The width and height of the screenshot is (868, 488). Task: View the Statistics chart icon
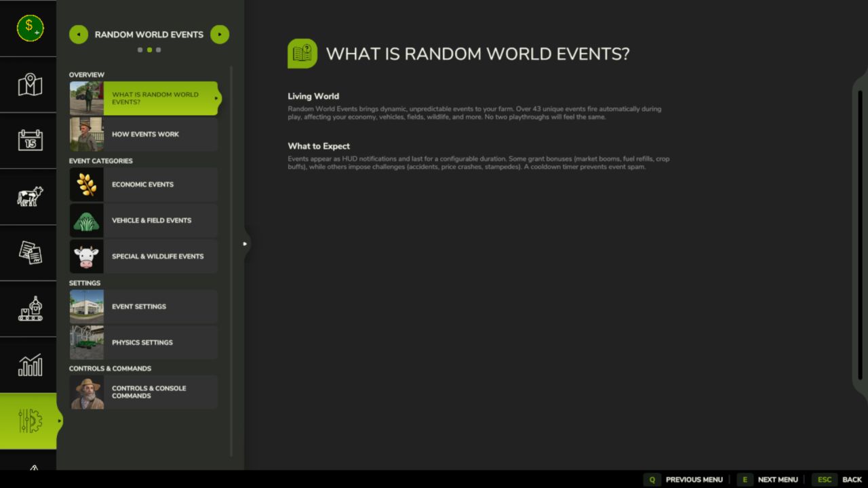pos(28,365)
